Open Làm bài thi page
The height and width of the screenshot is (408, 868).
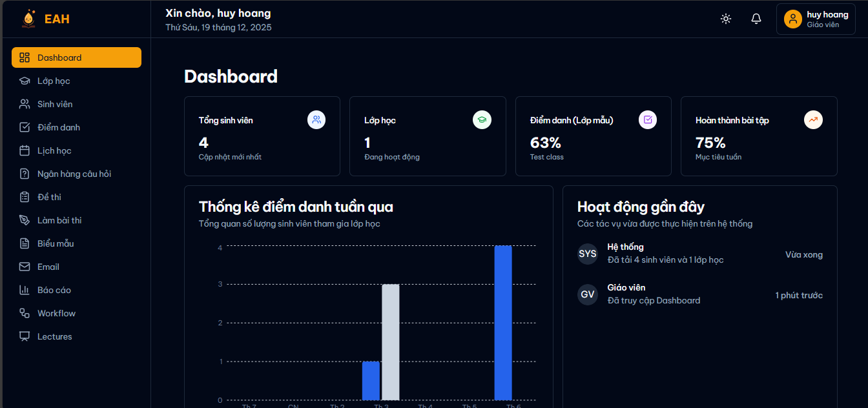click(x=76, y=220)
